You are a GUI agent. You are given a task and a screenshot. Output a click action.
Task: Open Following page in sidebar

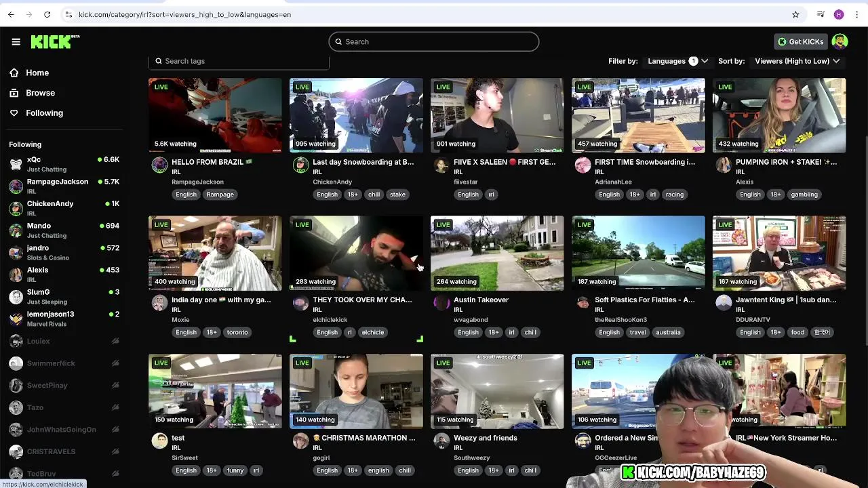click(44, 113)
